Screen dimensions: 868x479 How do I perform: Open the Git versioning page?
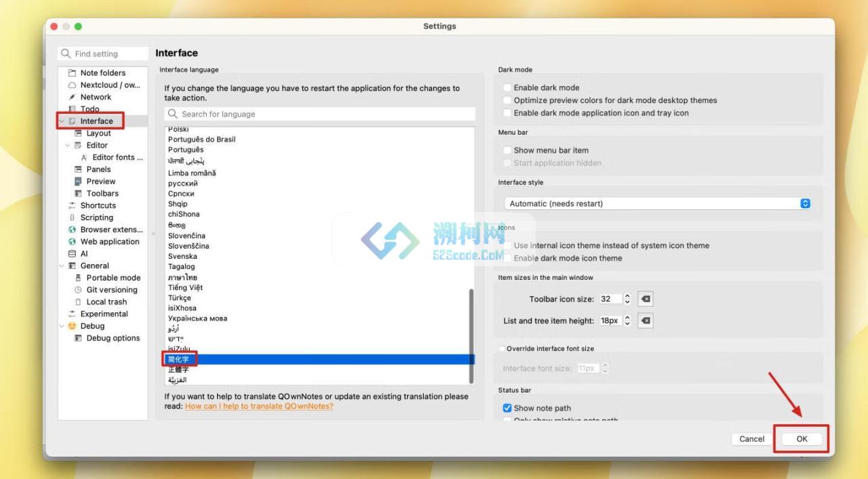(112, 290)
